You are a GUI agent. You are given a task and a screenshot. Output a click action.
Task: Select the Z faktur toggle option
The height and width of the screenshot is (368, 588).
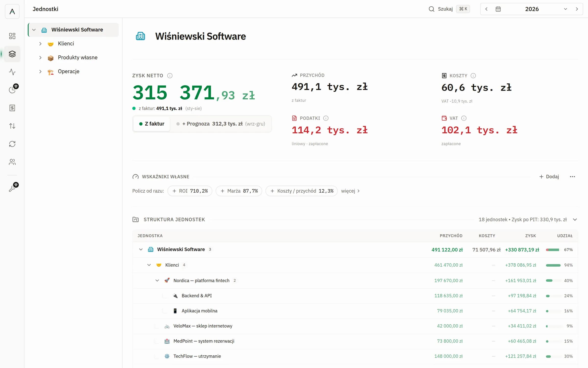152,124
